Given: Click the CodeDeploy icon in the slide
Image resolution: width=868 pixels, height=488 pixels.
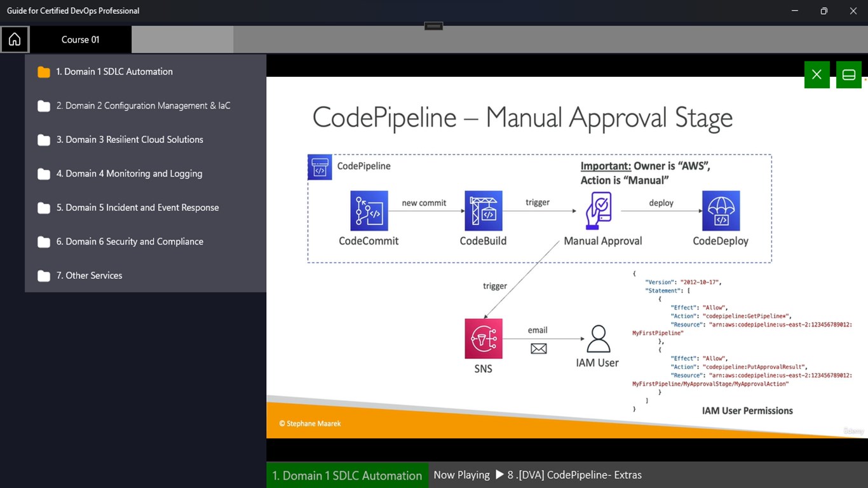Looking at the screenshot, I should tap(721, 211).
